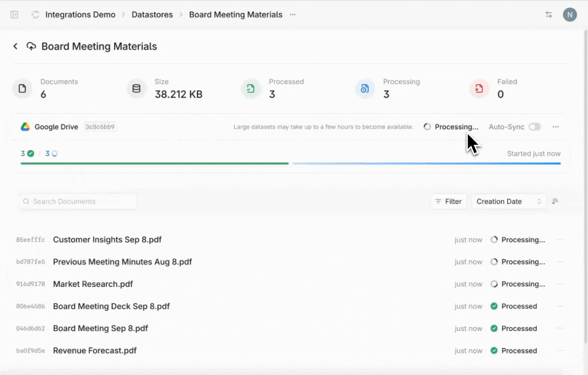
Task: Open options menu for Google Drive connector
Action: (x=556, y=127)
